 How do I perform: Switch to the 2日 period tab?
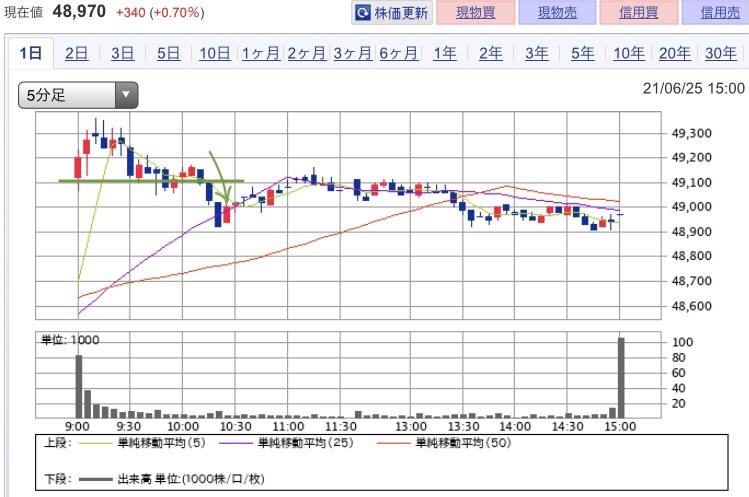click(x=76, y=53)
